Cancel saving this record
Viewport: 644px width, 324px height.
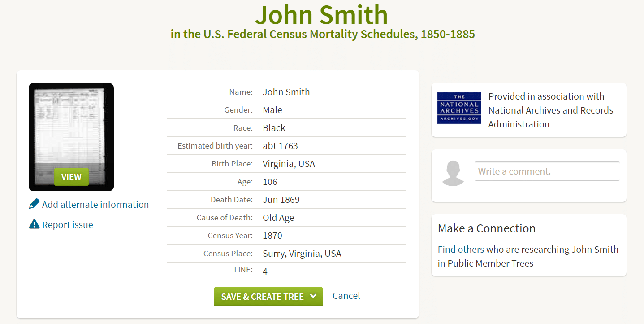tap(346, 296)
